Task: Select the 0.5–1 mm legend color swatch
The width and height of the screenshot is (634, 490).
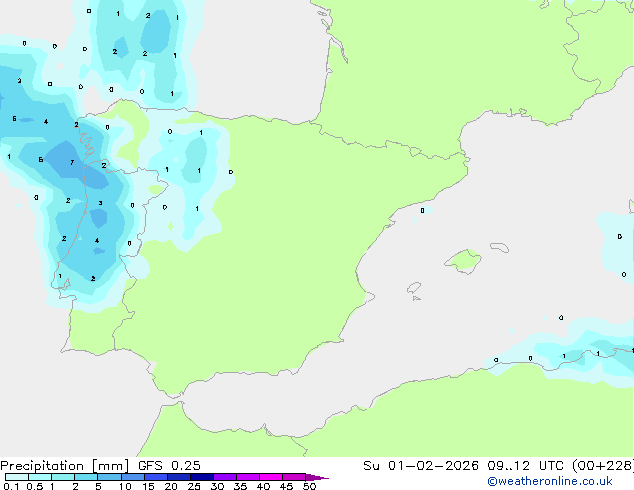Action: coord(40,477)
